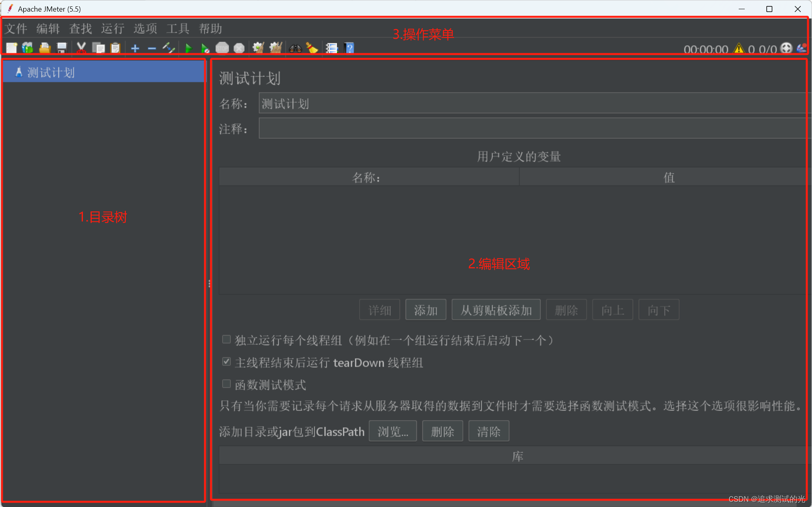Click the yellow warning log icon
The image size is (812, 507).
(x=739, y=49)
